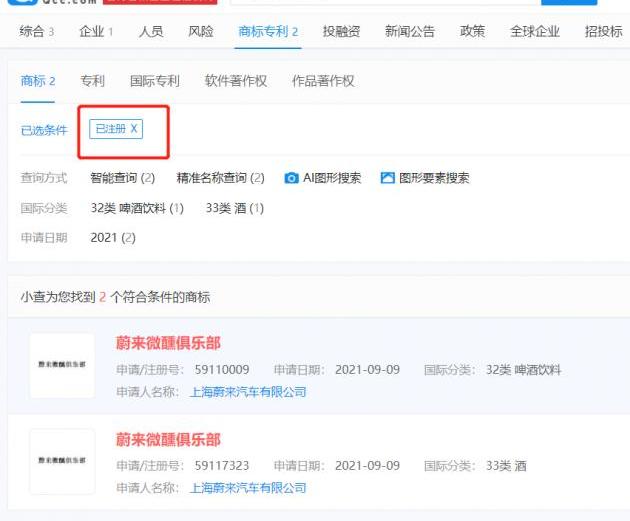630x521 pixels.
Task: Open the 招投标 tab
Action: click(x=603, y=31)
